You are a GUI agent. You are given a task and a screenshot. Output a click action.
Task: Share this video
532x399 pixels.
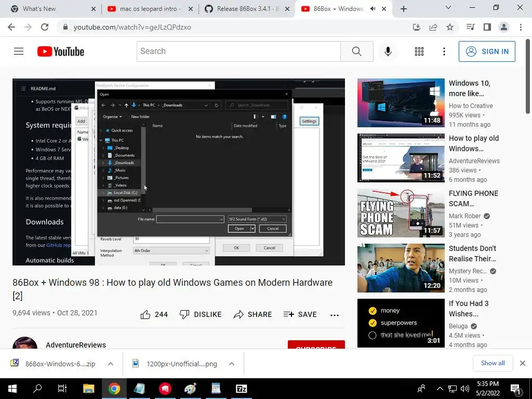[253, 314]
